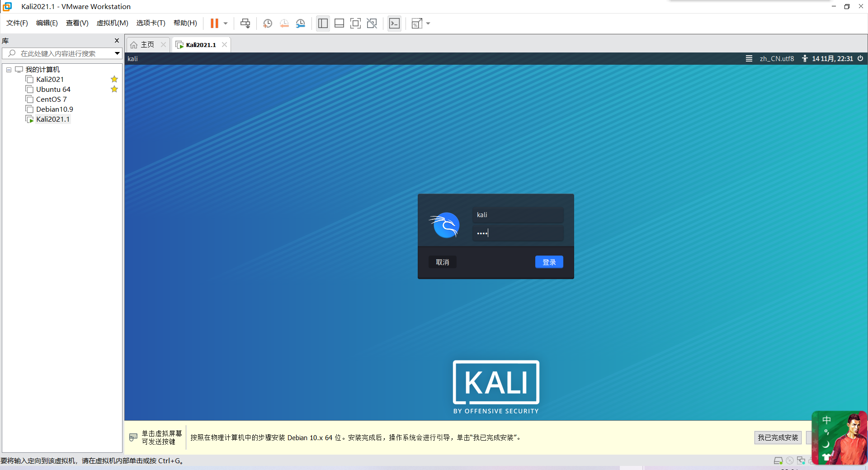Click the network adapter status icon

pyautogui.click(x=801, y=461)
